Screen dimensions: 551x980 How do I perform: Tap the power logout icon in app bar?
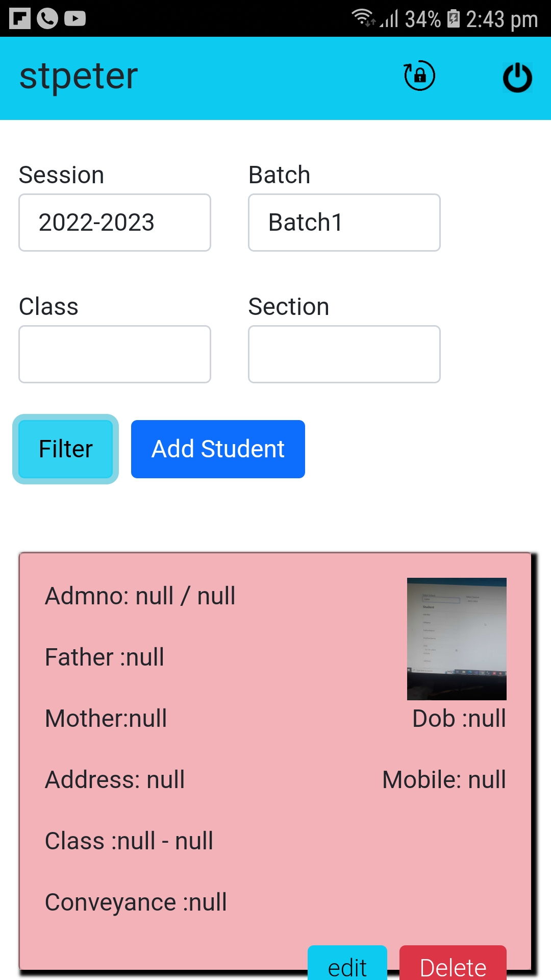tap(518, 77)
